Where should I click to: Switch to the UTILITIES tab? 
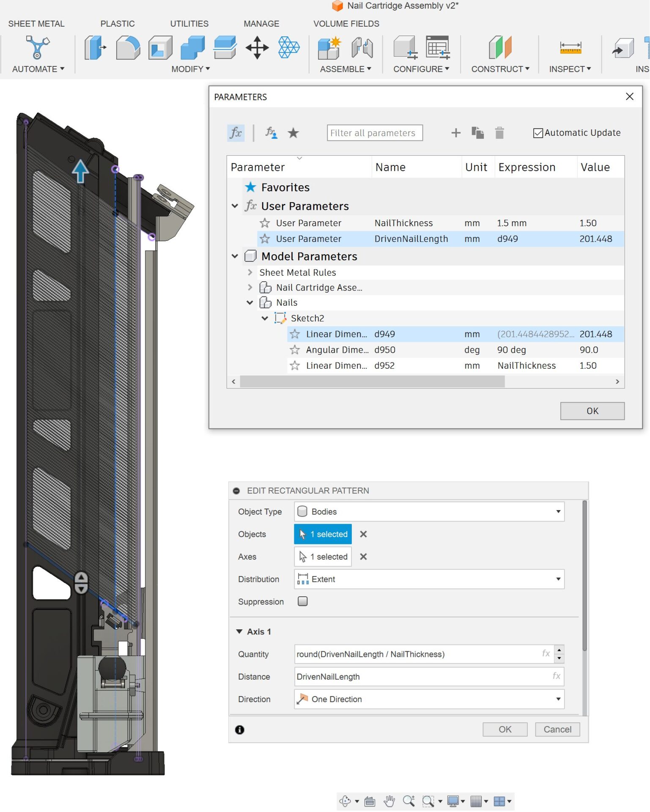(x=189, y=24)
